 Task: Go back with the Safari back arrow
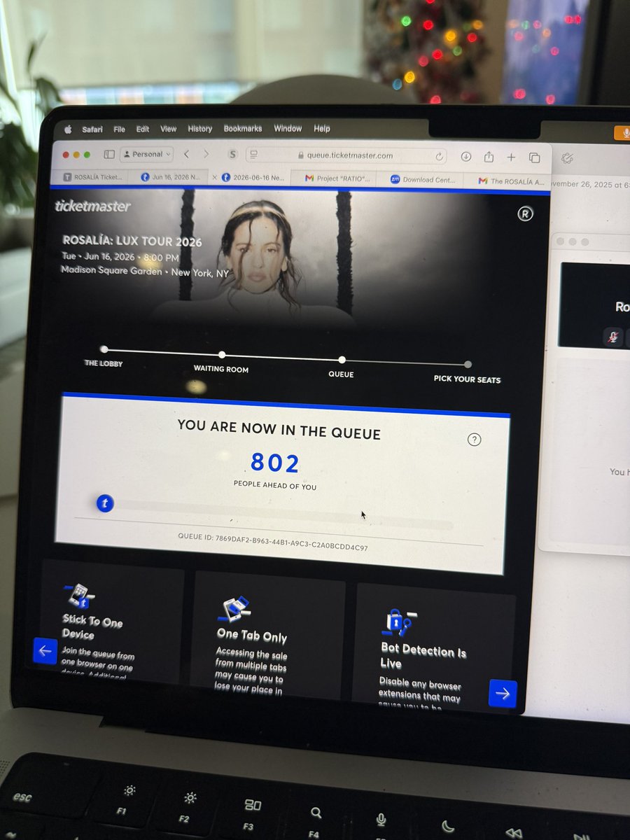187,154
